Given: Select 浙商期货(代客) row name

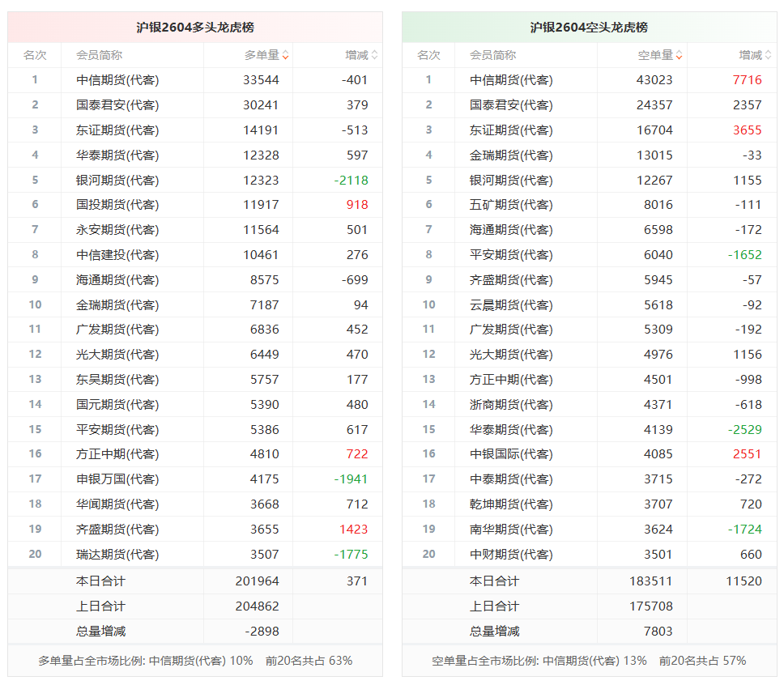Looking at the screenshot, I should (x=511, y=405).
